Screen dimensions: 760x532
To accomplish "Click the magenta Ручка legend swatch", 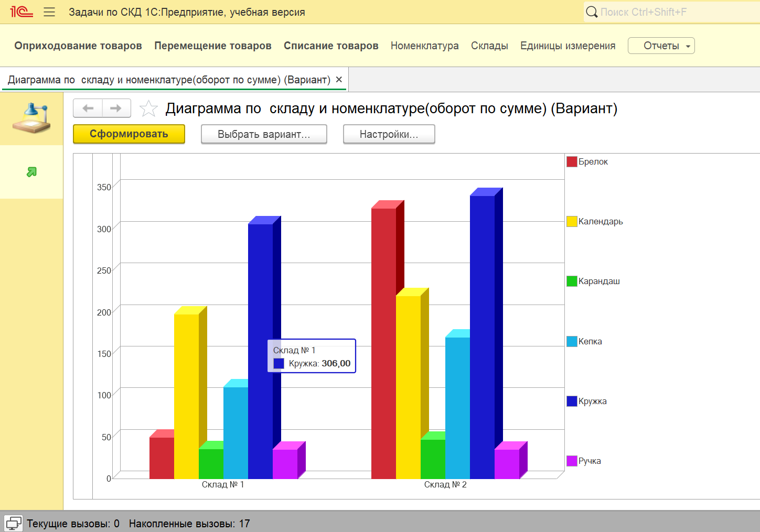I will pyautogui.click(x=572, y=461).
